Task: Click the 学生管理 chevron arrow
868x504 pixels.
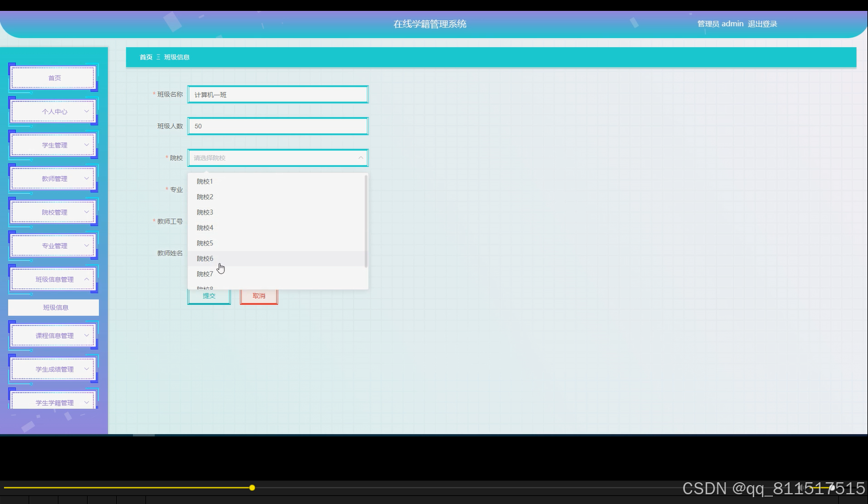Action: [86, 145]
